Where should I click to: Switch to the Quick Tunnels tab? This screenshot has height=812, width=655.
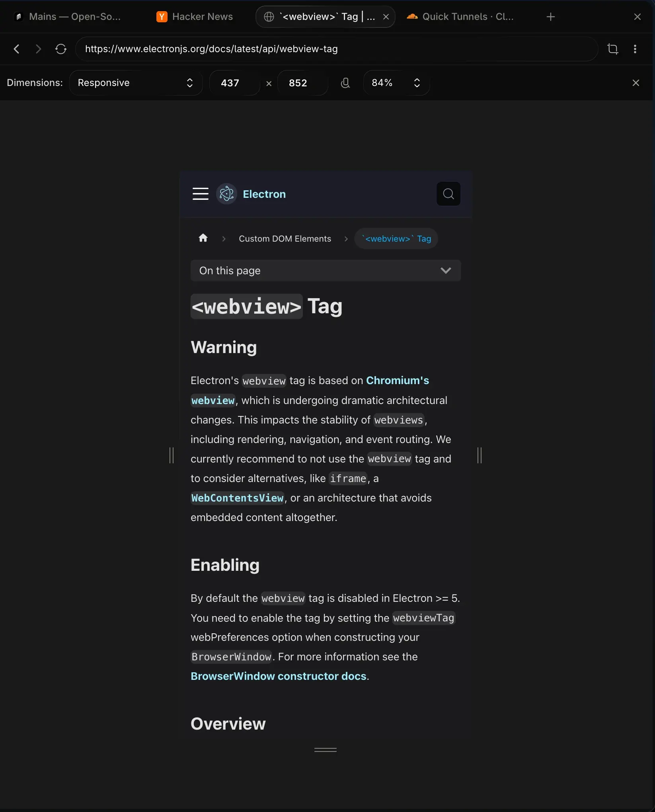(461, 17)
